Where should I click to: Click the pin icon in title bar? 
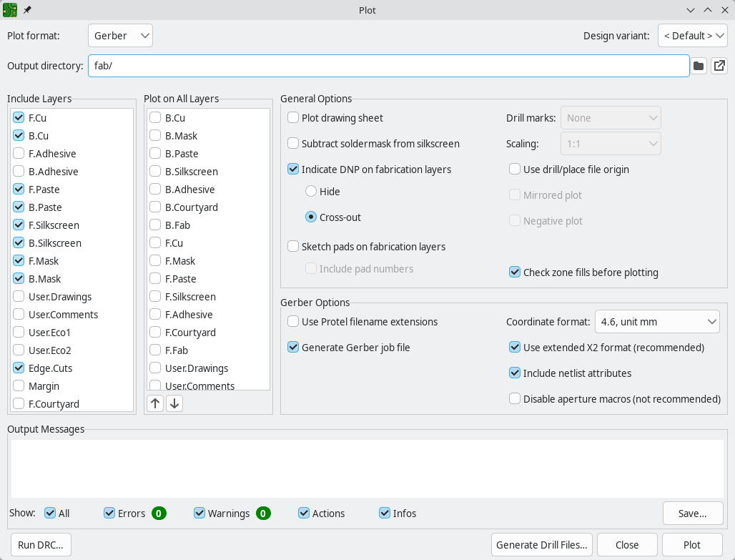coord(28,10)
